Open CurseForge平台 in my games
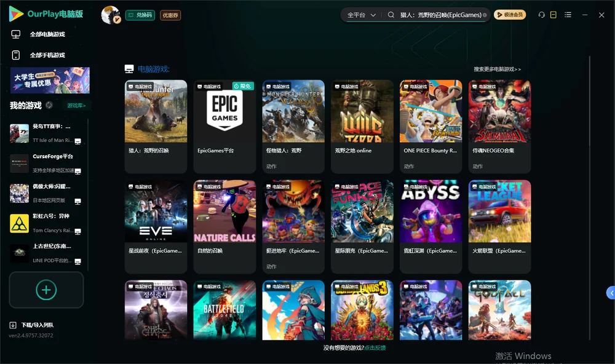This screenshot has width=615, height=364. 46,163
